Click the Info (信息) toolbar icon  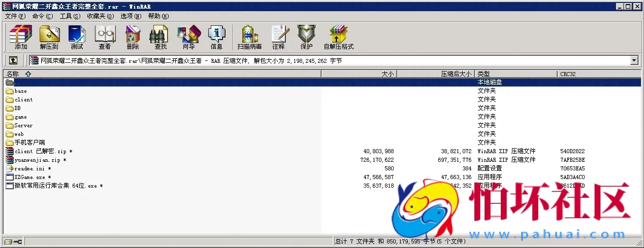(x=216, y=38)
